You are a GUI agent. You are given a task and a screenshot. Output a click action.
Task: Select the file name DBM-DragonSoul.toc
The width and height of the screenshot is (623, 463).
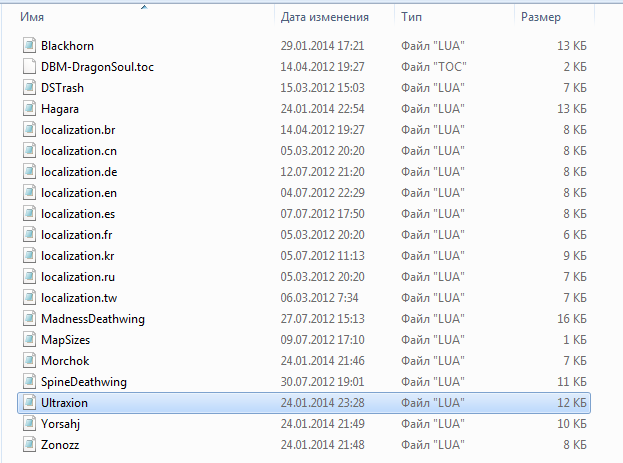[97, 67]
